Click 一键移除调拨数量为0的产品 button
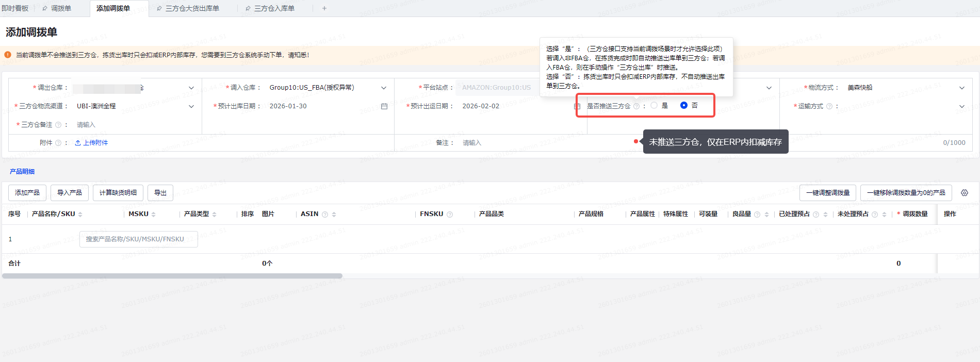This screenshot has height=362, width=980. pos(906,193)
